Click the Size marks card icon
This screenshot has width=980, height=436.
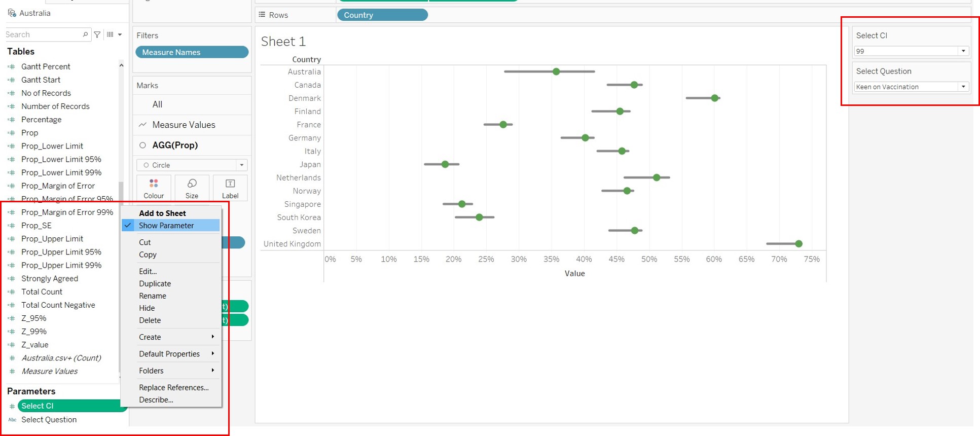pos(192,184)
